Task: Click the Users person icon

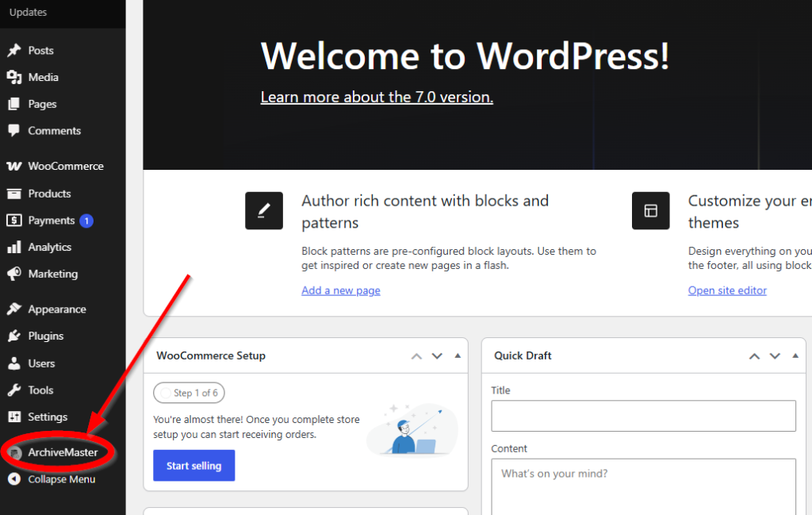Action: [x=14, y=363]
